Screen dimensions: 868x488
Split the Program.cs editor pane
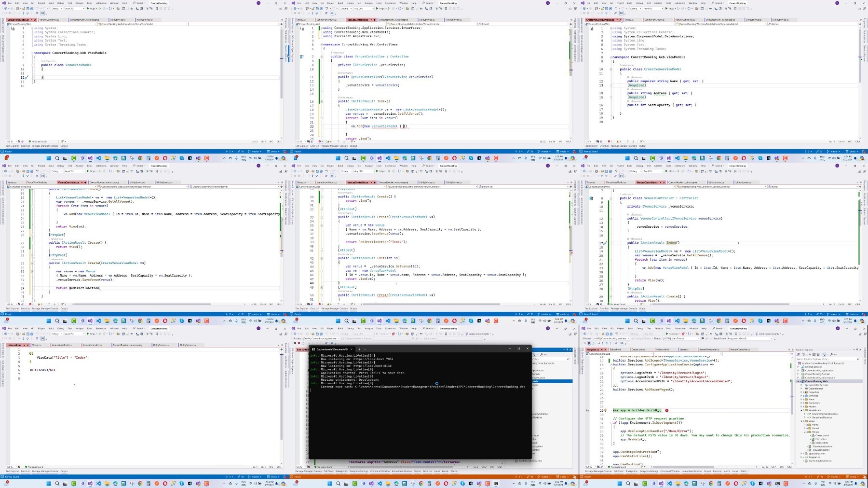click(792, 353)
